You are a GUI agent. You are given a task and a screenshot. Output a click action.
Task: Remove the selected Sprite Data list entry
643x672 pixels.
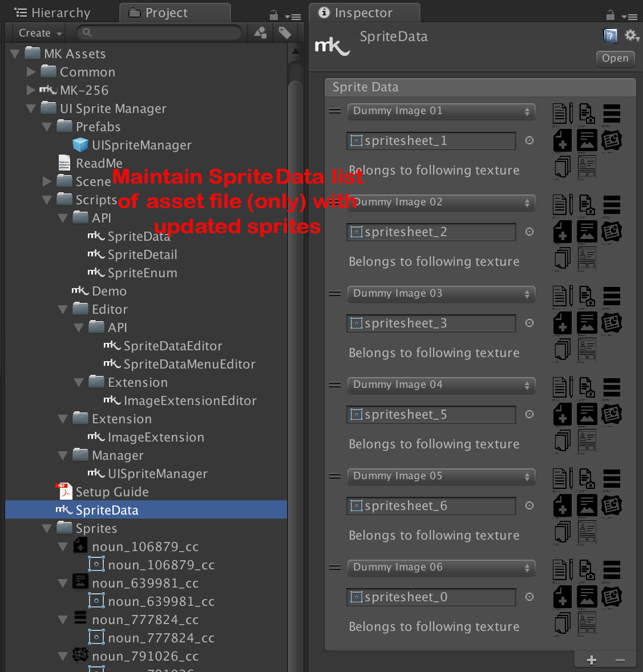click(620, 661)
